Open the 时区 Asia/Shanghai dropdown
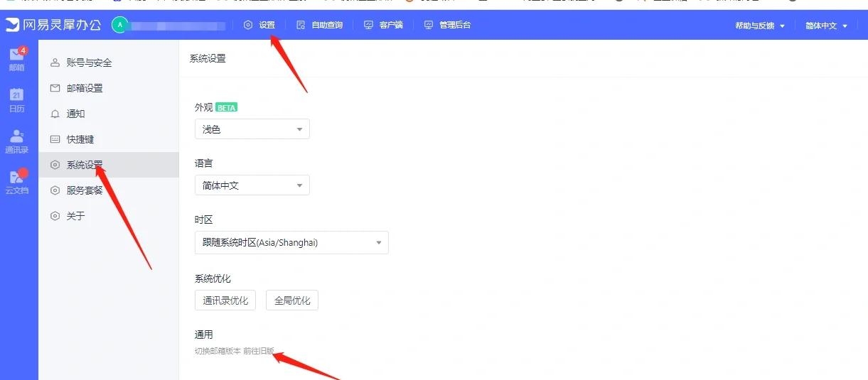868x380 pixels. (291, 242)
